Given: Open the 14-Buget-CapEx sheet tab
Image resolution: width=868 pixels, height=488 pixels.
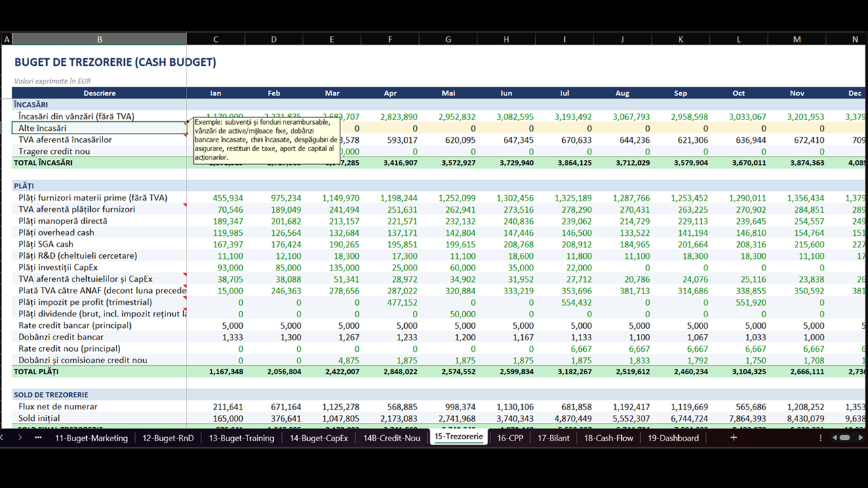Looking at the screenshot, I should click(319, 438).
